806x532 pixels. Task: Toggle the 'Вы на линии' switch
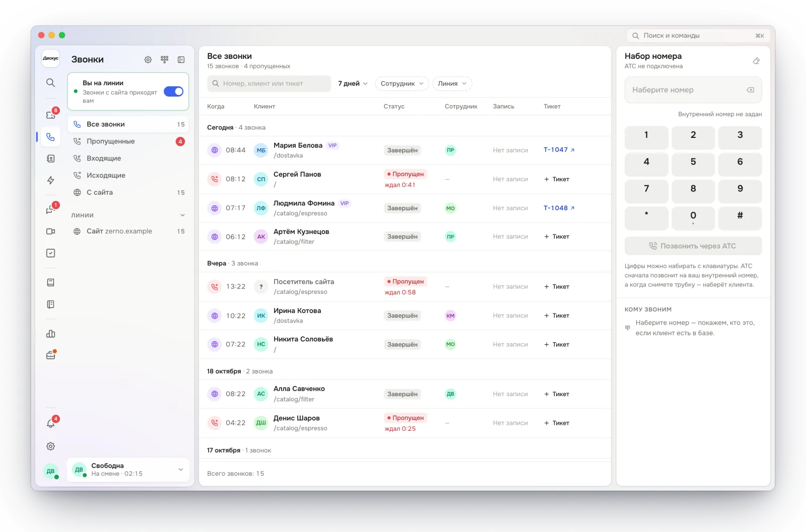point(174,92)
